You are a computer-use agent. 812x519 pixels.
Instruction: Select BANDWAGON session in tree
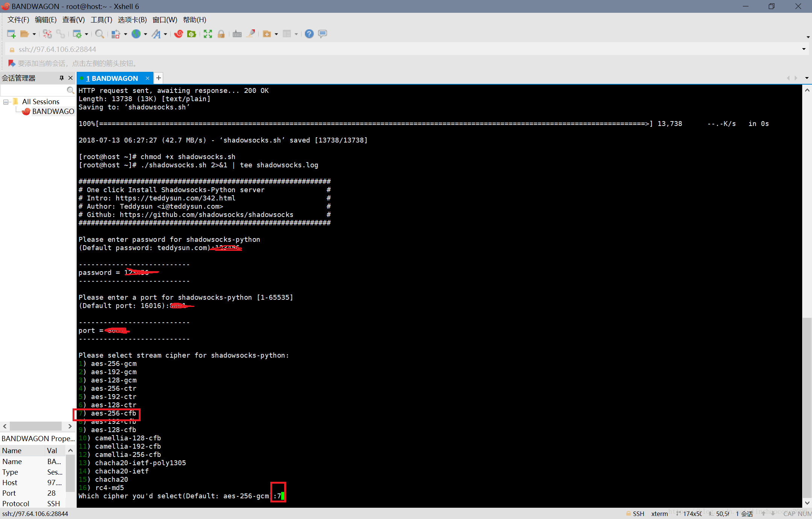coord(53,111)
